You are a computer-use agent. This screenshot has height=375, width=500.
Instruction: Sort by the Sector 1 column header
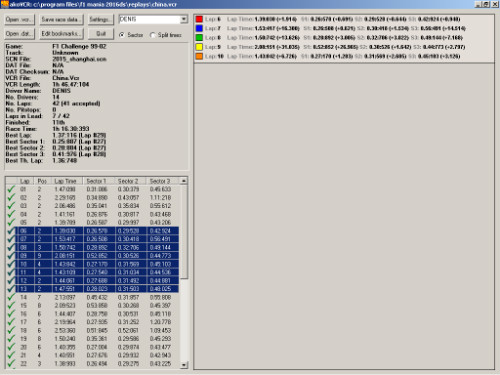(98, 181)
